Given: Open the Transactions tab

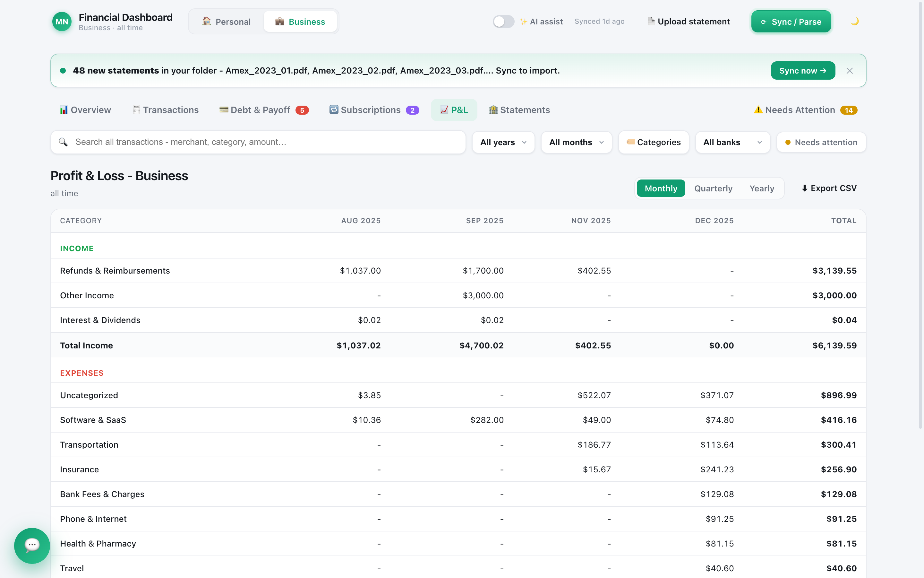Looking at the screenshot, I should coord(166,110).
